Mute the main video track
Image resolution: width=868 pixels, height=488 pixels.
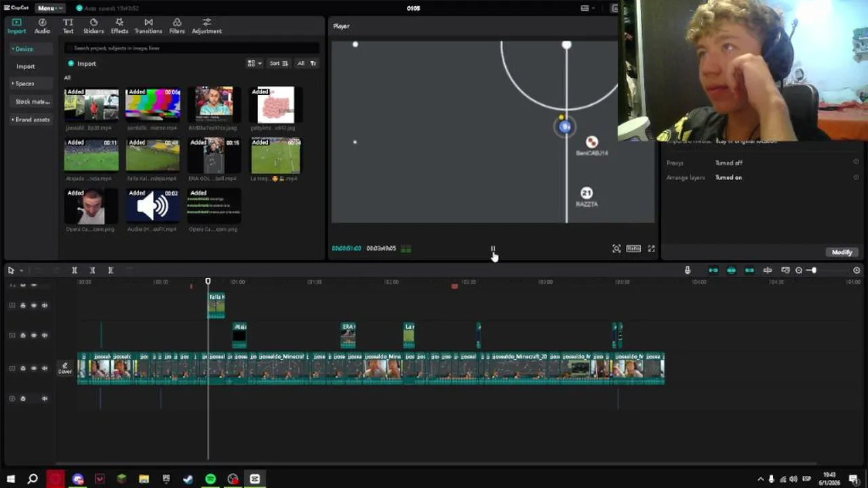[45, 368]
